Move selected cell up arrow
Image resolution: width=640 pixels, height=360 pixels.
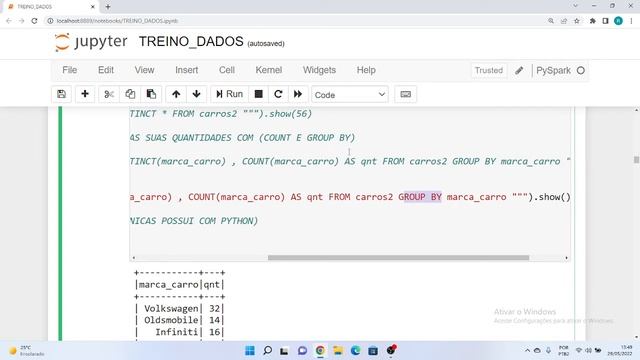point(176,94)
